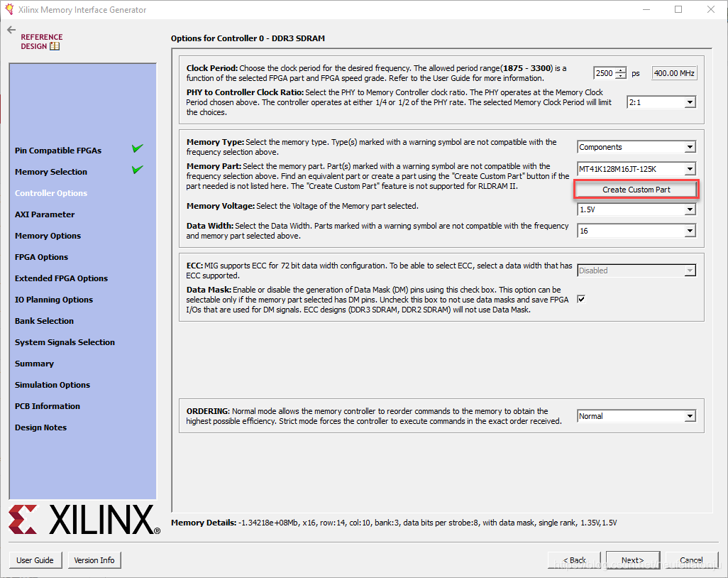This screenshot has height=578, width=728.
Task: Open the Reference Design table icon
Action: coord(55,46)
